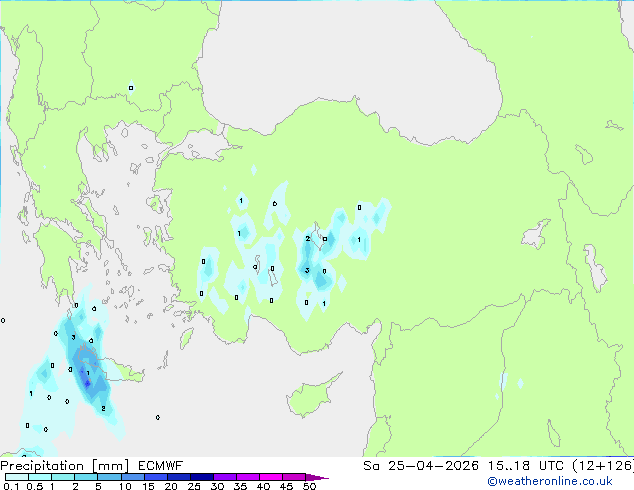Click the island of Cyprus on map
634x490 pixels.
tap(311, 395)
